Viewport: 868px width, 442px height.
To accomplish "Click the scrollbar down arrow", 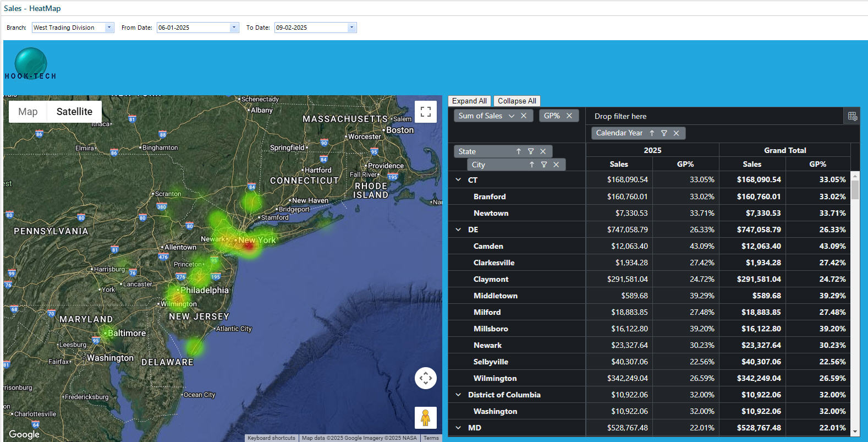I will [x=855, y=432].
